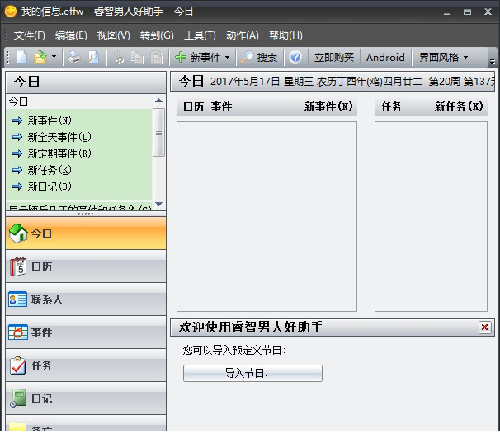Open the 界面风格 dropdown
Screen dimensions: 500x448
point(443,58)
